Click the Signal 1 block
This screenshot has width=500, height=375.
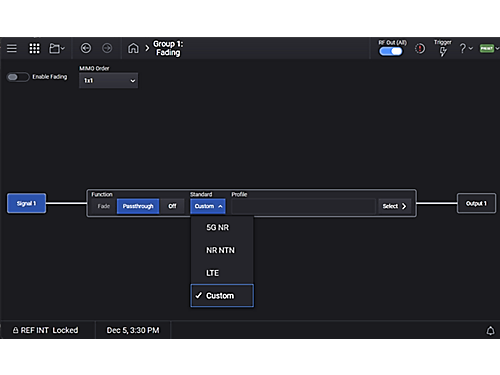point(26,203)
